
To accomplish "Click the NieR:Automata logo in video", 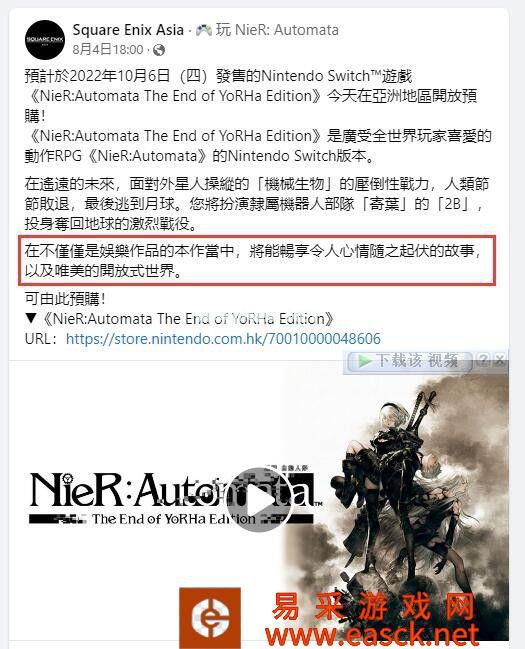I will pyautogui.click(x=176, y=490).
